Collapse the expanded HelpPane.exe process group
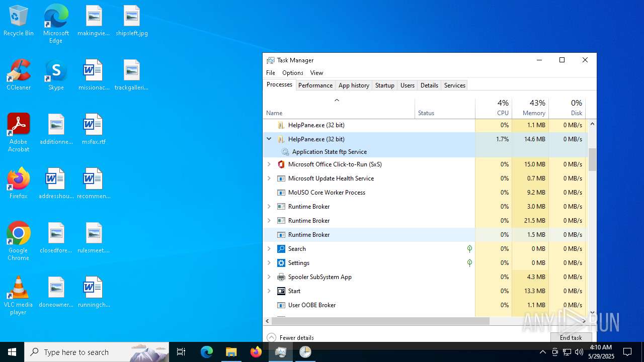644x362 pixels. point(269,139)
